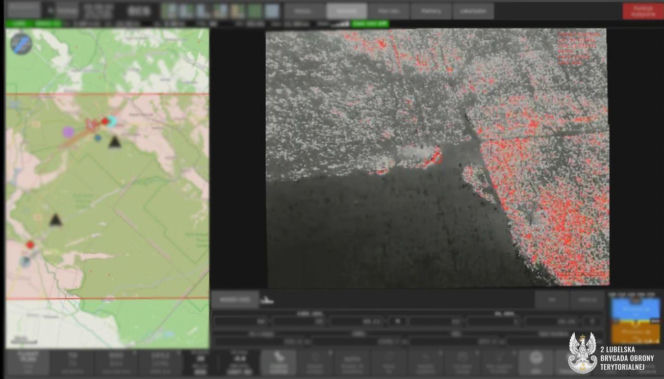Viewport: 664px width, 379px height.
Task: Click the green status indicator above the video feed
Action: [370, 24]
